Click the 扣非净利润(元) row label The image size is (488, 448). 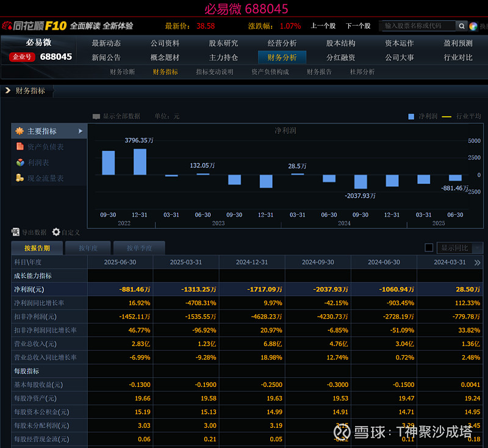tap(35, 317)
